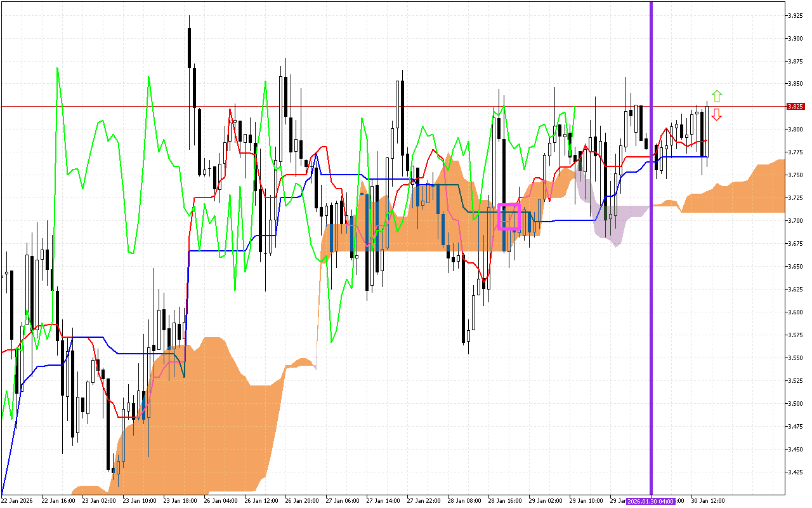Click the 23 Jan 18:00 time label
The image size is (812, 508).
point(180,501)
